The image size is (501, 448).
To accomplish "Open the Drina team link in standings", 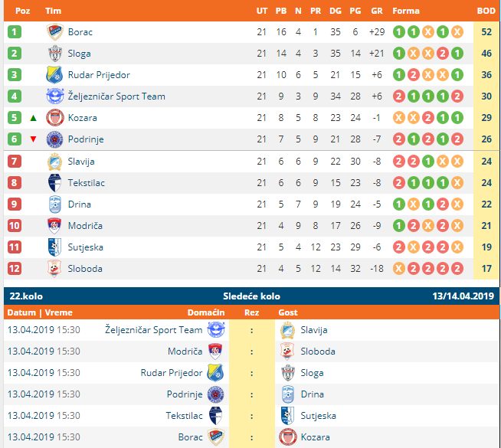I will coord(79,204).
